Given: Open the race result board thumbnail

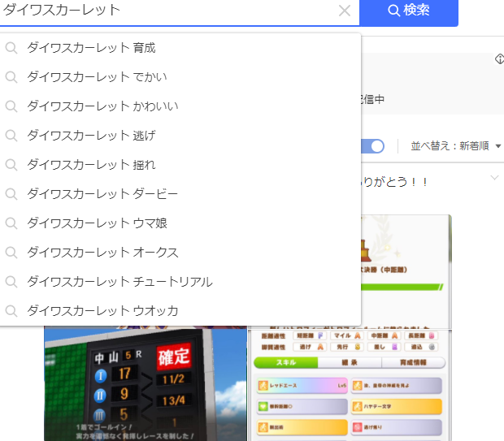Looking at the screenshot, I should tap(146, 383).
